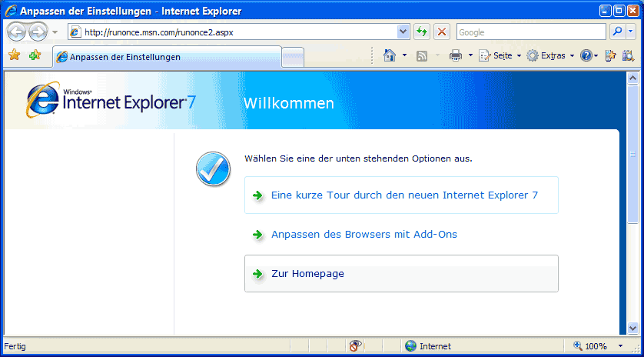Click the Google search box

(531, 32)
